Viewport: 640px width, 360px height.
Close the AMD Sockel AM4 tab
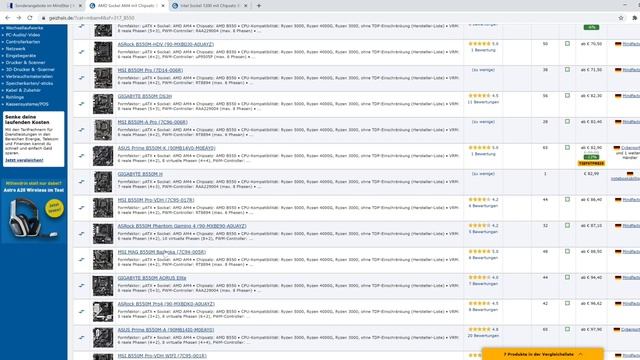point(163,6)
